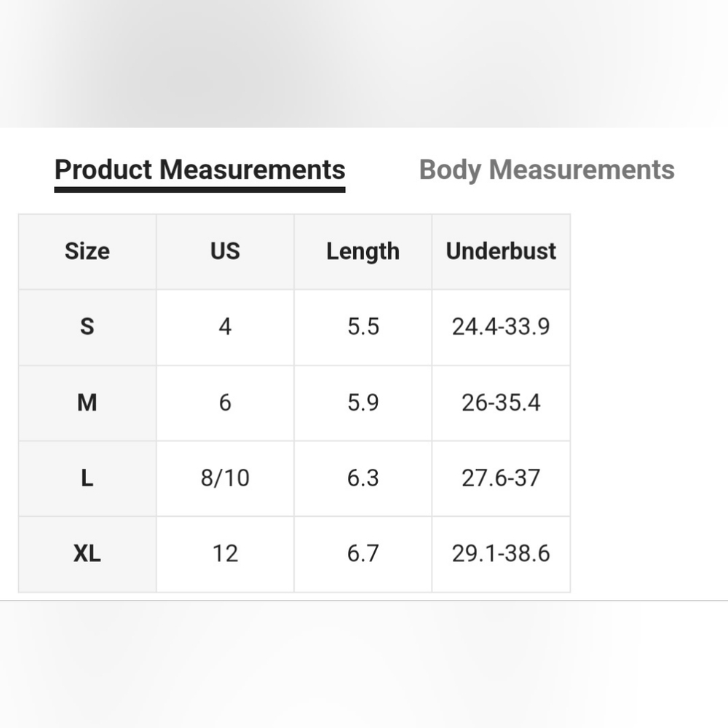Select the XL size row label
The image size is (728, 728).
click(x=87, y=554)
